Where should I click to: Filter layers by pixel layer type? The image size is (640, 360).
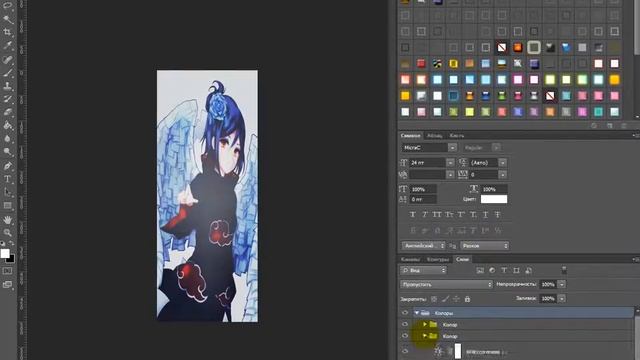(480, 270)
